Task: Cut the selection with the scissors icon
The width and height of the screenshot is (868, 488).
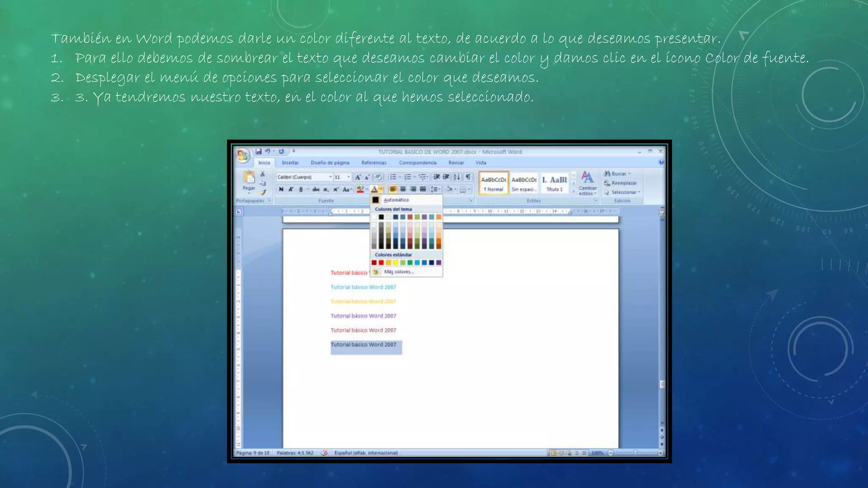Action: click(263, 174)
